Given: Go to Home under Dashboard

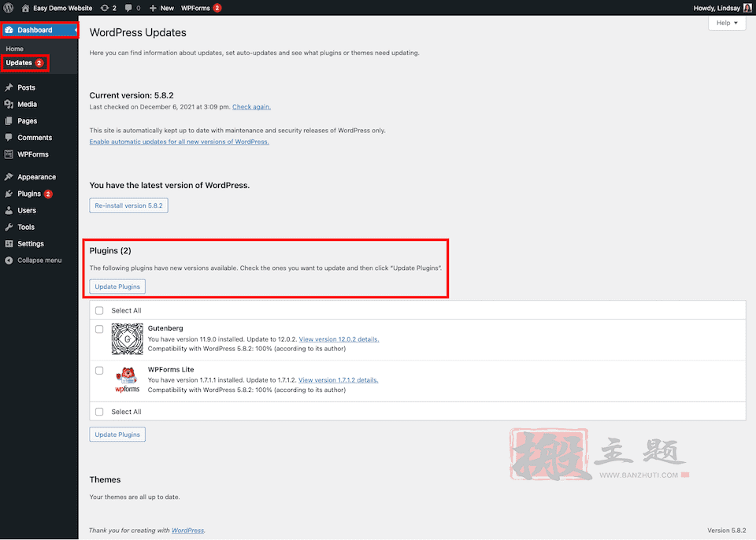Looking at the screenshot, I should [14, 49].
